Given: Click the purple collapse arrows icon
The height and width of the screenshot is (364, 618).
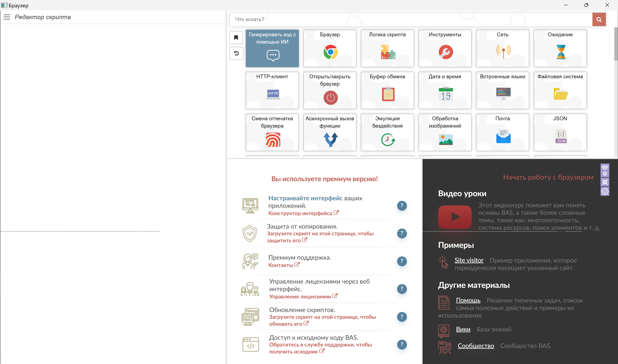Looking at the screenshot, I should tap(605, 182).
